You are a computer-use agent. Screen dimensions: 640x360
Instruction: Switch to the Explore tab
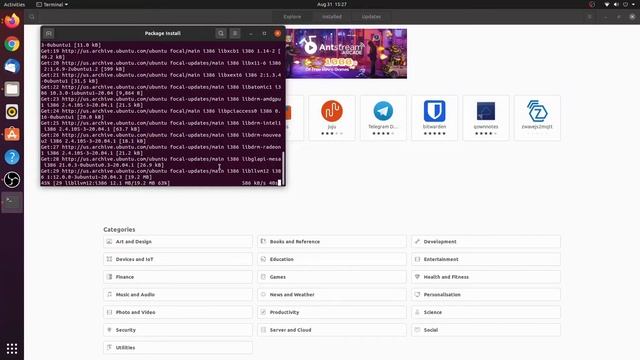point(292,17)
